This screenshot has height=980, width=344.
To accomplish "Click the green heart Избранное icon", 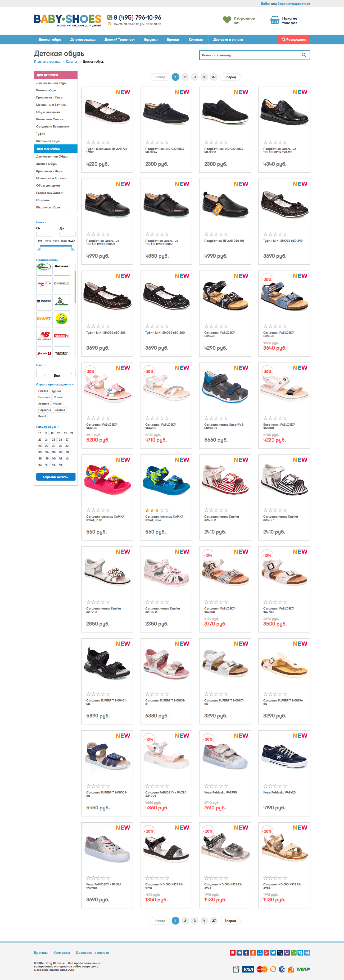I will click(x=227, y=20).
